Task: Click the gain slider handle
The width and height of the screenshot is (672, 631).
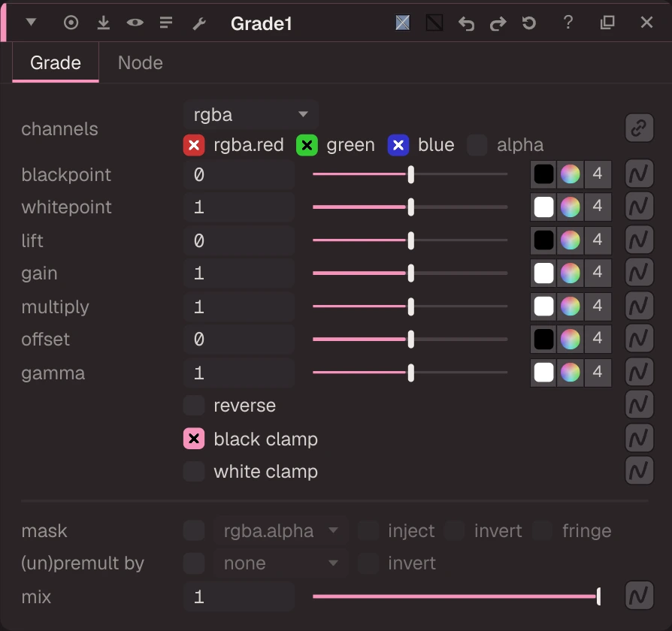Action: (x=411, y=273)
